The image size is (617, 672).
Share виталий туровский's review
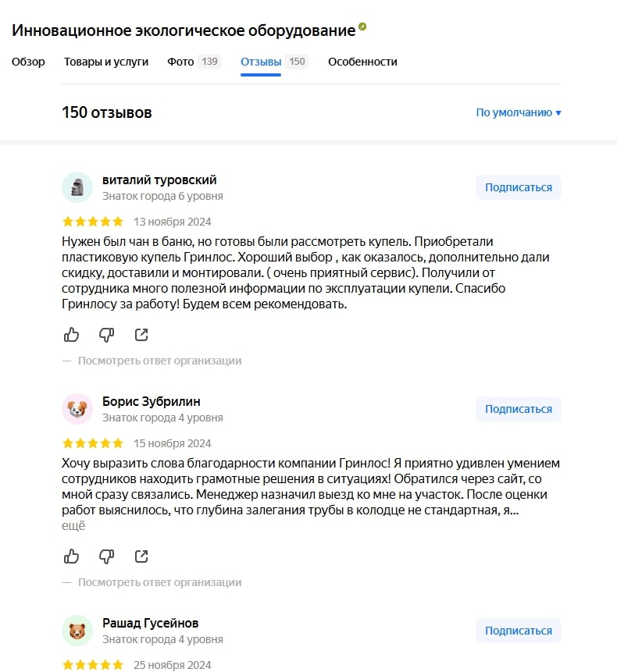click(141, 335)
